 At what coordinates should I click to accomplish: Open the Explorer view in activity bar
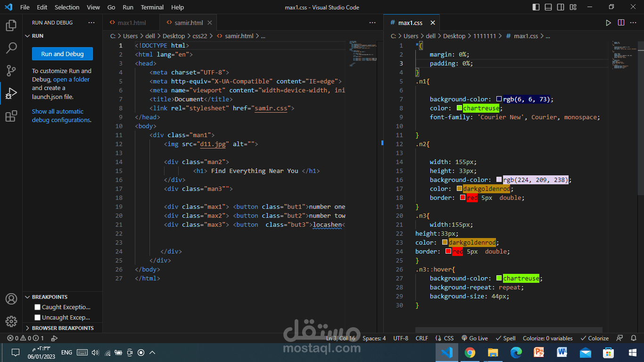[x=11, y=25]
